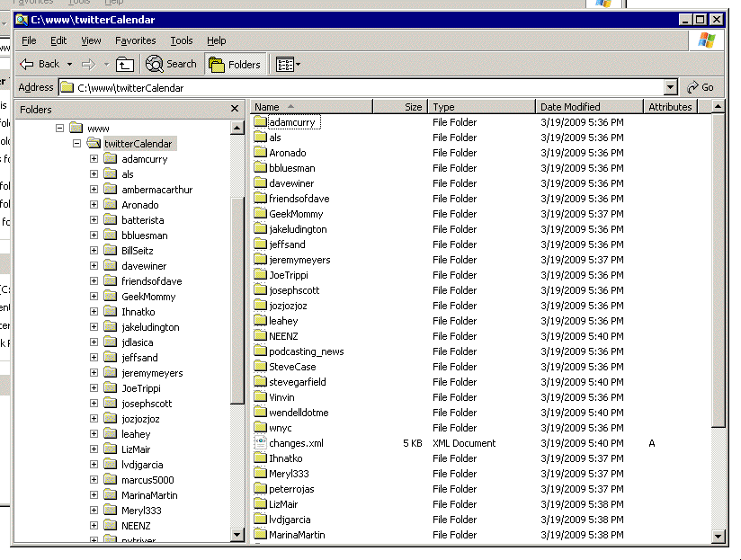Image resolution: width=741 pixels, height=560 pixels.
Task: Click the GeekMommy folder icon in file list
Action: point(261,214)
